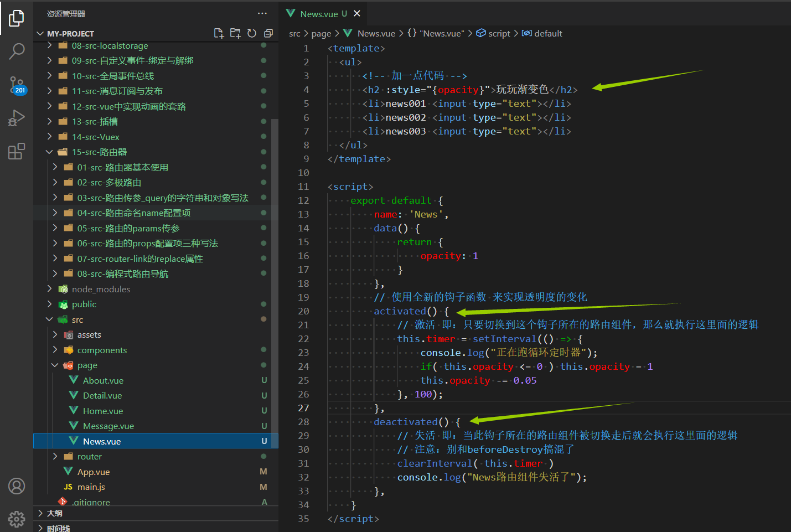
Task: Open the Accounts menu icon
Action: tap(17, 486)
